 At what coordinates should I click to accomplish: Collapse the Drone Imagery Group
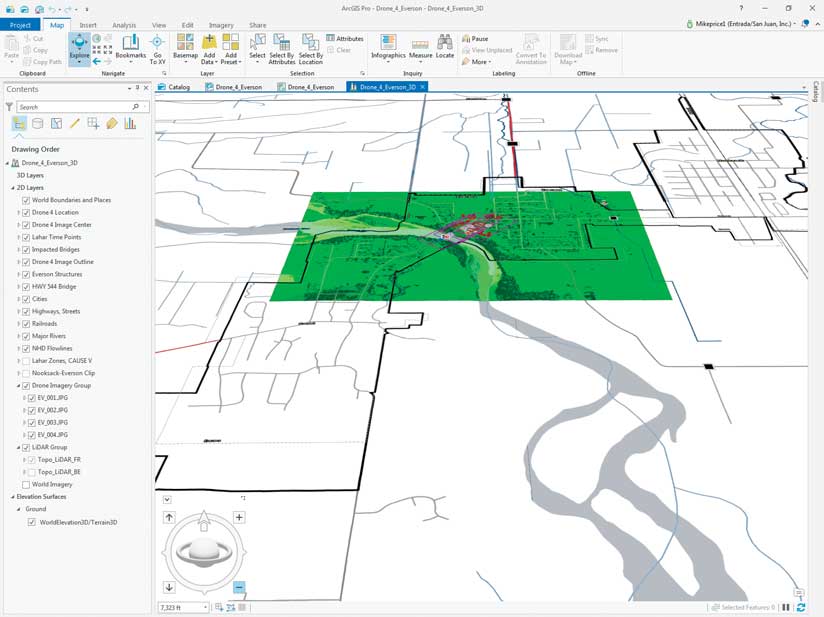[x=18, y=386]
